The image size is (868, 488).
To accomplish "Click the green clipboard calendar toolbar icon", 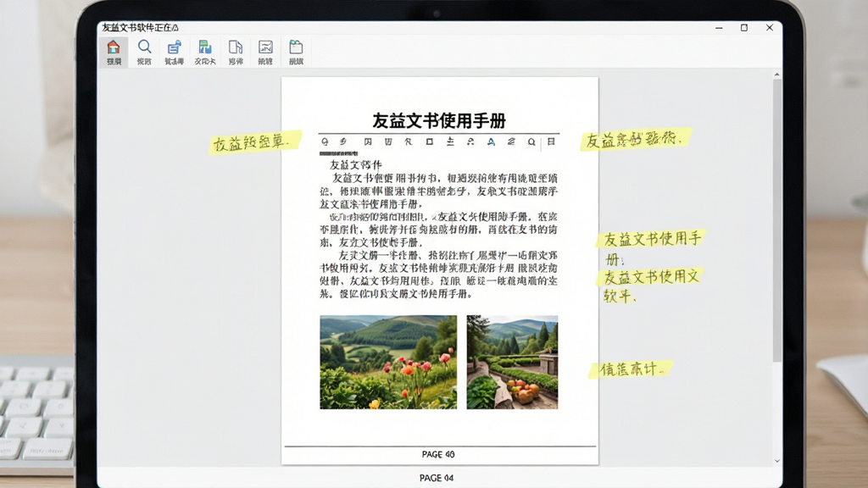I will (x=296, y=47).
